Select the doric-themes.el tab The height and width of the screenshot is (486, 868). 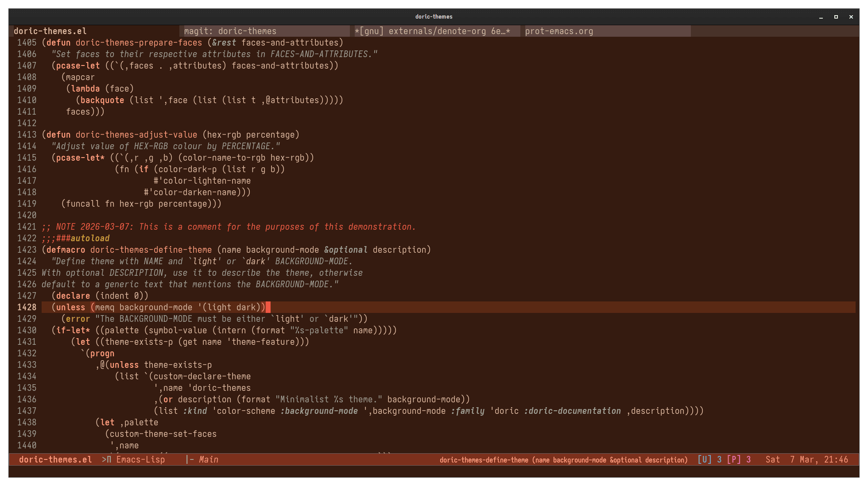pos(50,31)
